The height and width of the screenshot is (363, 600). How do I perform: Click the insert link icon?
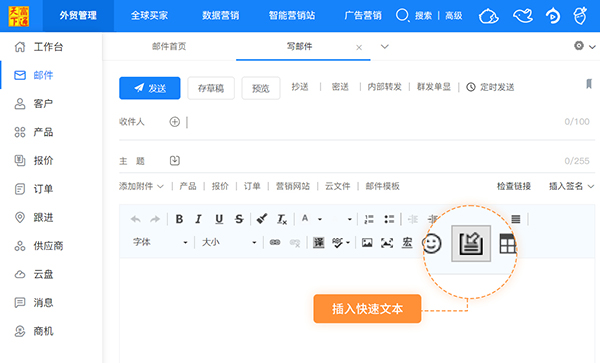click(x=275, y=243)
